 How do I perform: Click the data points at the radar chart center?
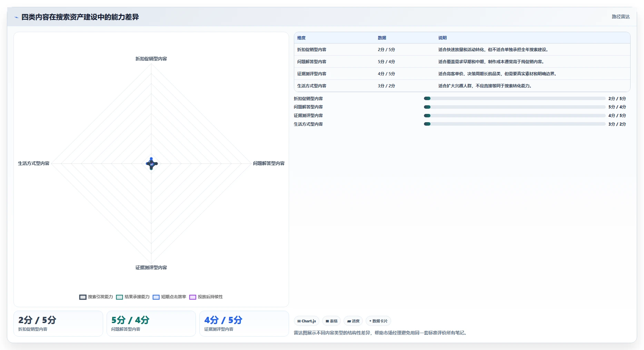pyautogui.click(x=151, y=164)
